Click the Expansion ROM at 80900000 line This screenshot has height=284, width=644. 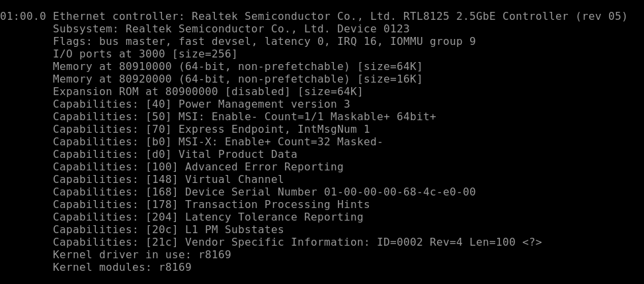click(x=208, y=92)
